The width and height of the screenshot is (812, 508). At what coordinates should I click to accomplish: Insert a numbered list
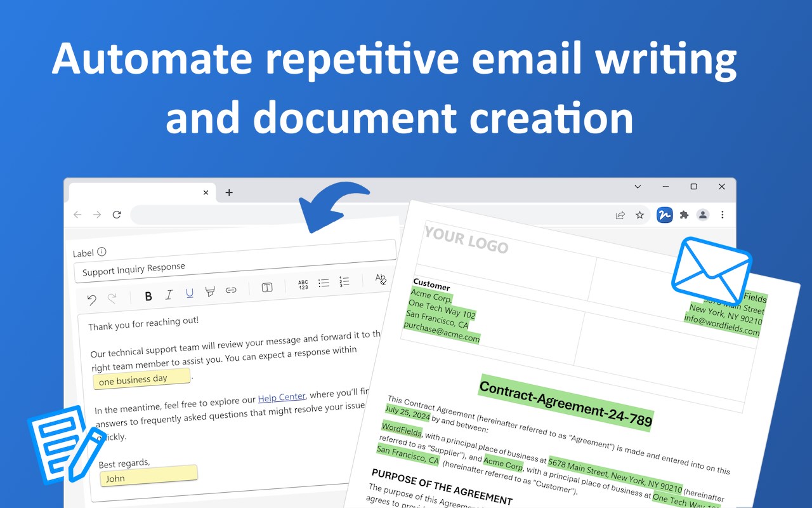(344, 281)
